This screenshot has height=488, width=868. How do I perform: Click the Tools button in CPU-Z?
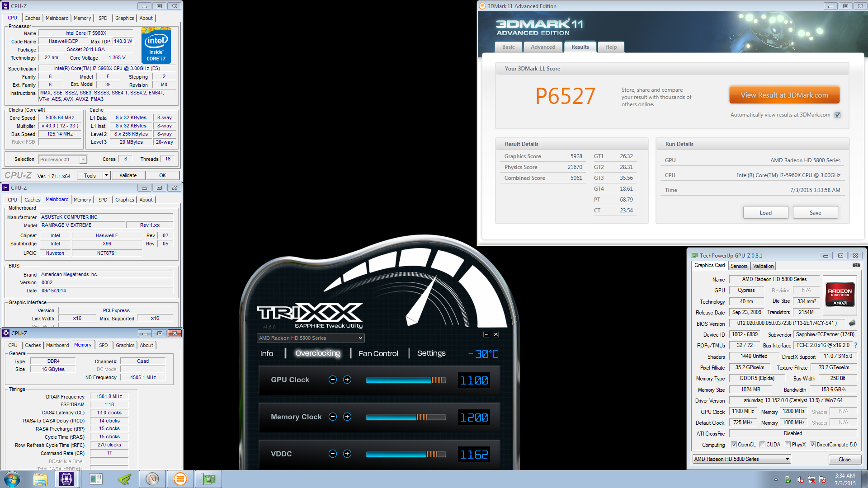point(90,175)
